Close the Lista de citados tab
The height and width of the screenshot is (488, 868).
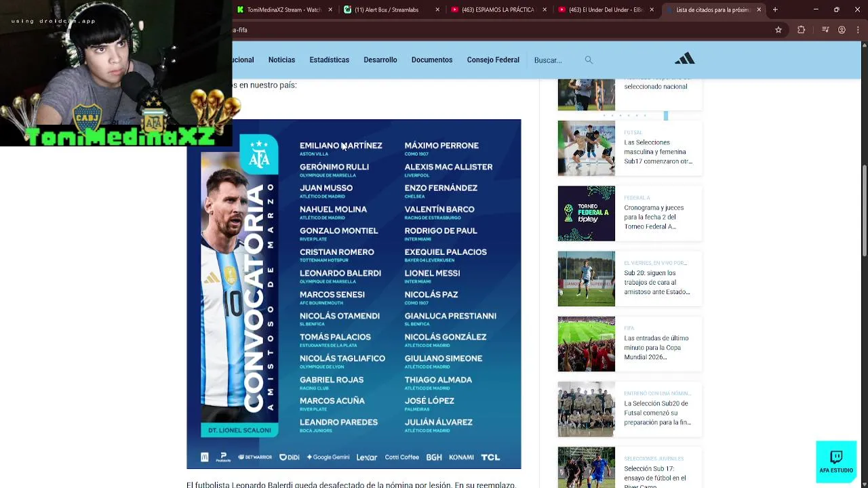click(x=759, y=9)
